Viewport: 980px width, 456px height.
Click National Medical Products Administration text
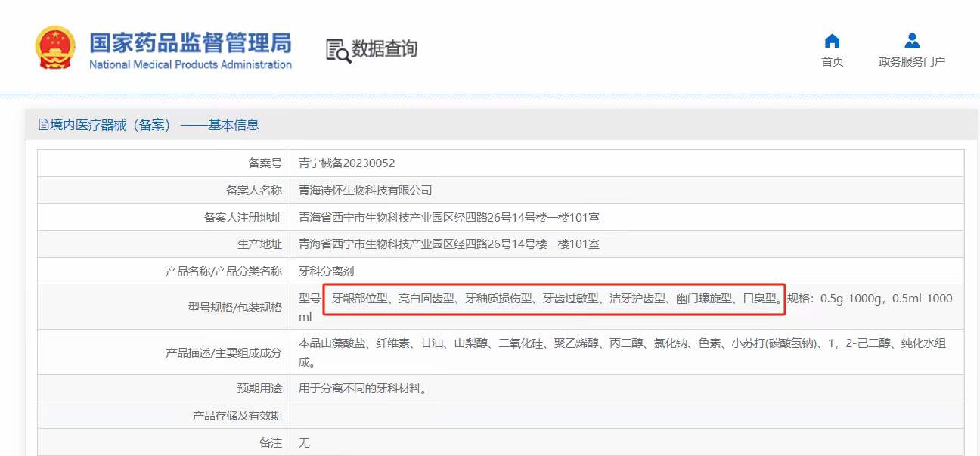pyautogui.click(x=191, y=65)
